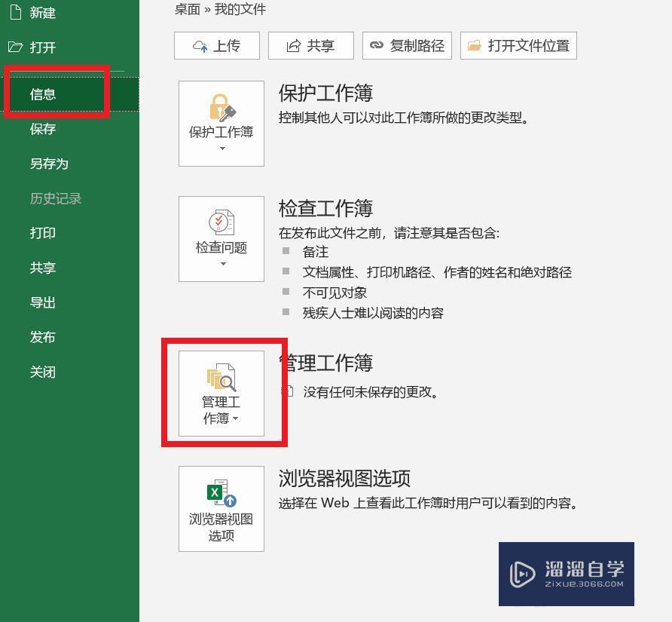Click the 浏览器视图选项 button label
This screenshot has height=622, width=672.
(221, 527)
